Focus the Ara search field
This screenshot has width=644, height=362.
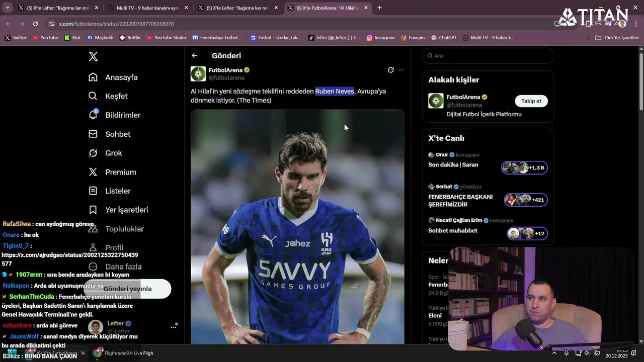click(488, 56)
